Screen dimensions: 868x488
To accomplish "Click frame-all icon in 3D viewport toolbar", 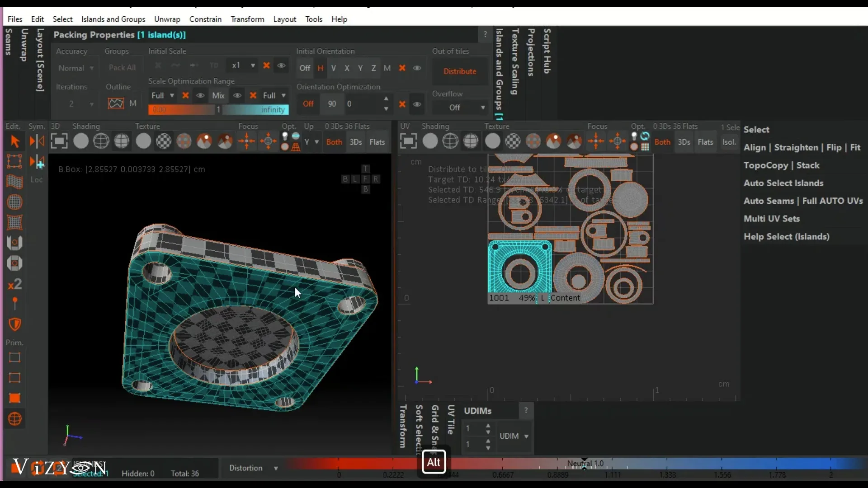I will click(x=59, y=142).
